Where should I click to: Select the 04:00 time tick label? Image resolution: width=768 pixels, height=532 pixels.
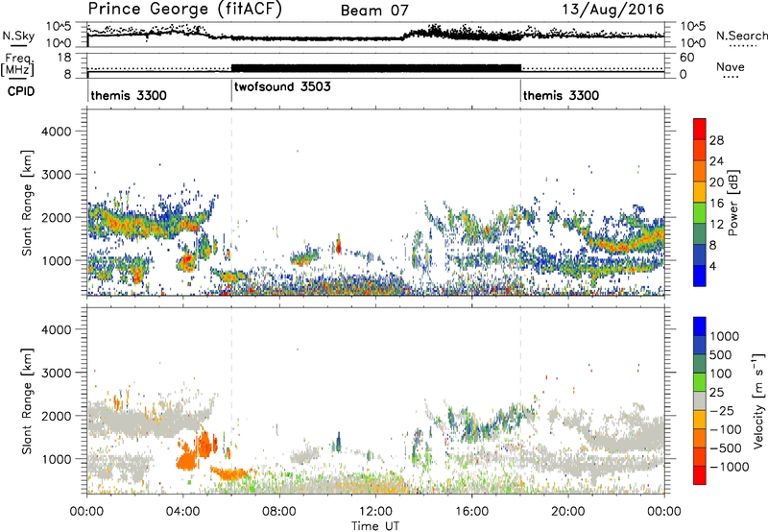(x=182, y=511)
